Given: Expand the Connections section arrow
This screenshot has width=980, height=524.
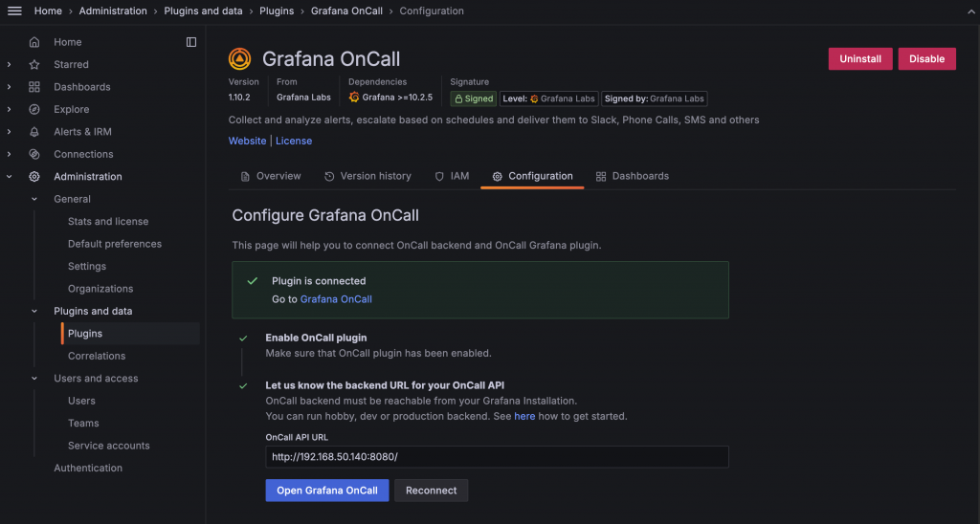Looking at the screenshot, I should coord(9,154).
